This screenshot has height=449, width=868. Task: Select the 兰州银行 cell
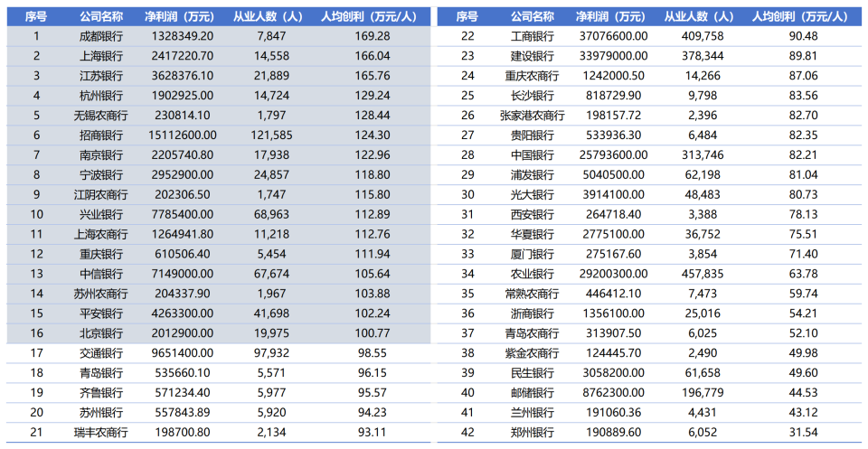pyautogui.click(x=532, y=413)
